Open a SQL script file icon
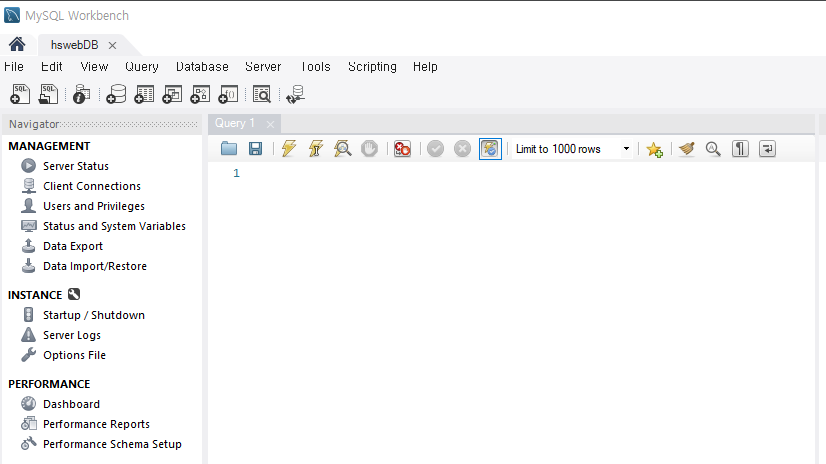This screenshot has width=826, height=464. pos(48,94)
